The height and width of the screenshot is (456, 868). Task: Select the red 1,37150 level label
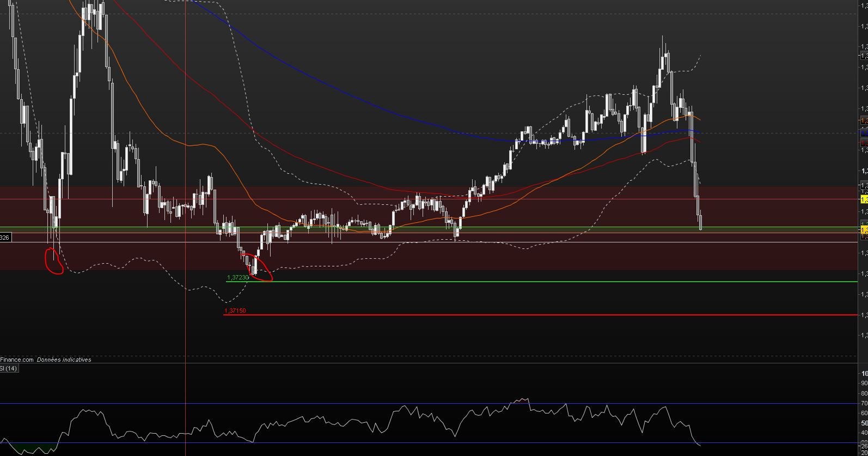pos(235,311)
